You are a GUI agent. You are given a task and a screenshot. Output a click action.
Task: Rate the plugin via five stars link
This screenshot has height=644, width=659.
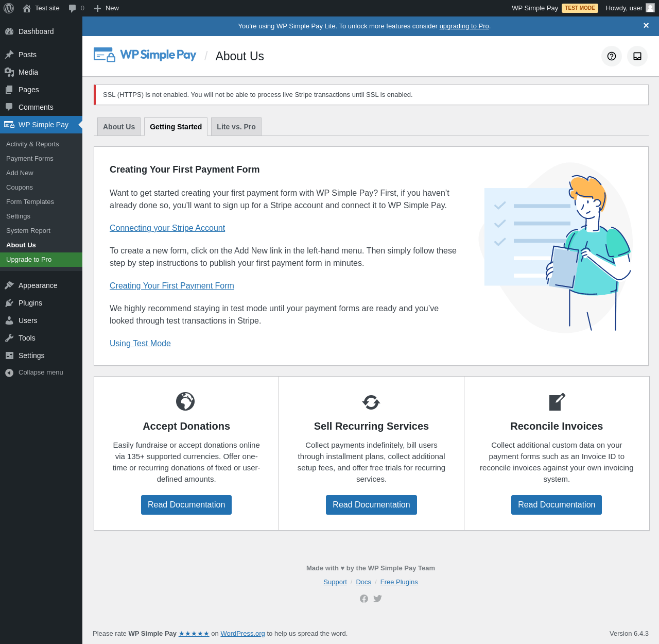194,634
